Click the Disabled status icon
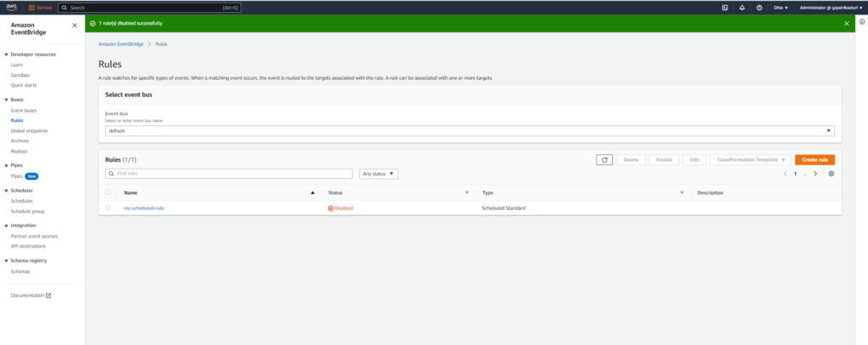The width and height of the screenshot is (868, 345). 331,209
